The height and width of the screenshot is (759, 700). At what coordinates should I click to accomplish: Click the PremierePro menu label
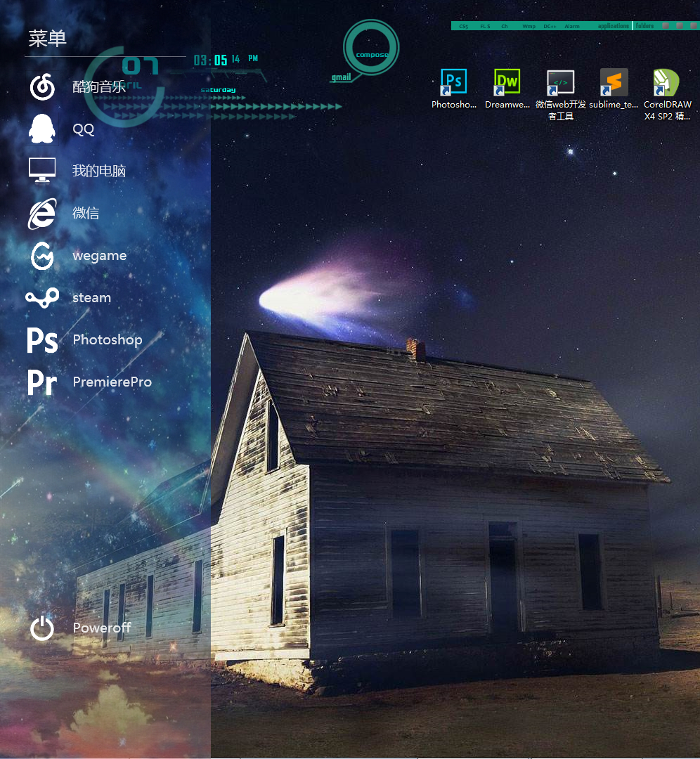coord(112,382)
